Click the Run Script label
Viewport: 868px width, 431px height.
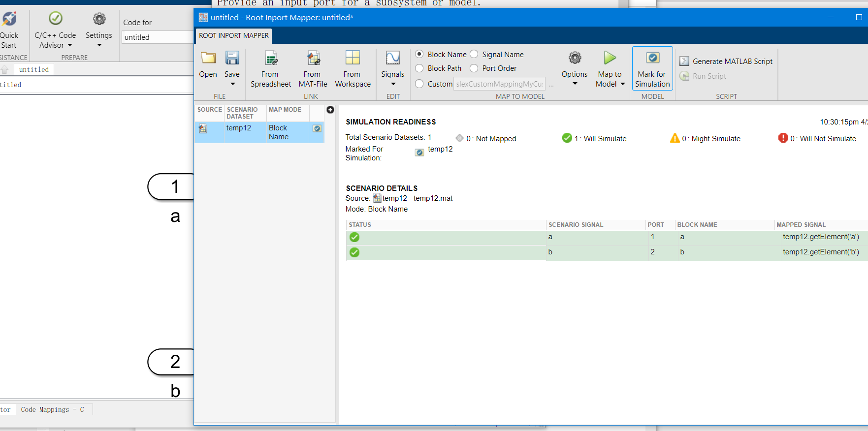(709, 76)
